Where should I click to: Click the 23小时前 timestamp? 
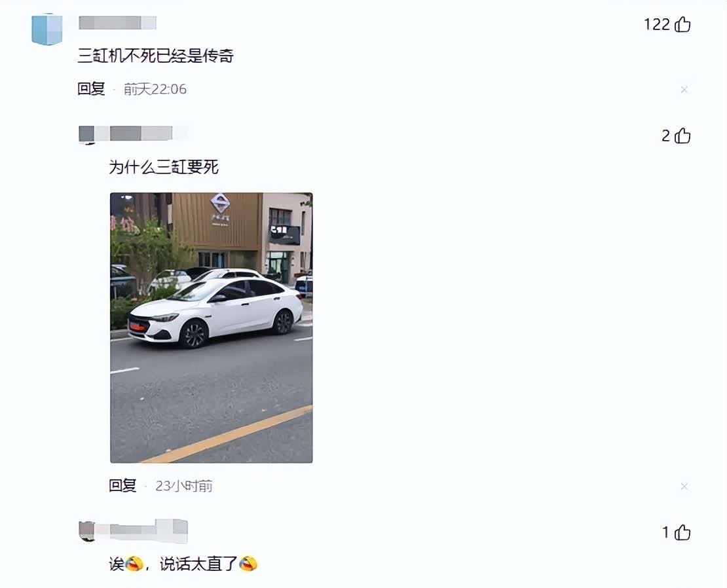[x=184, y=486]
